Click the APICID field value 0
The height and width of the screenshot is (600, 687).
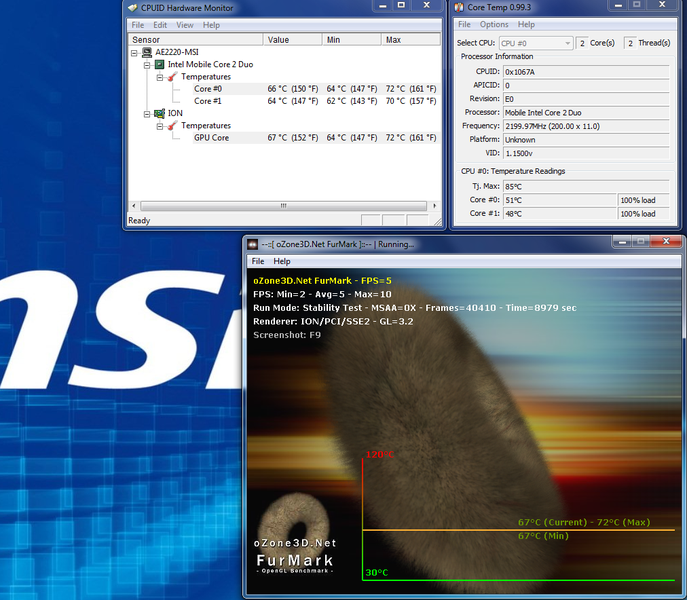click(x=586, y=85)
